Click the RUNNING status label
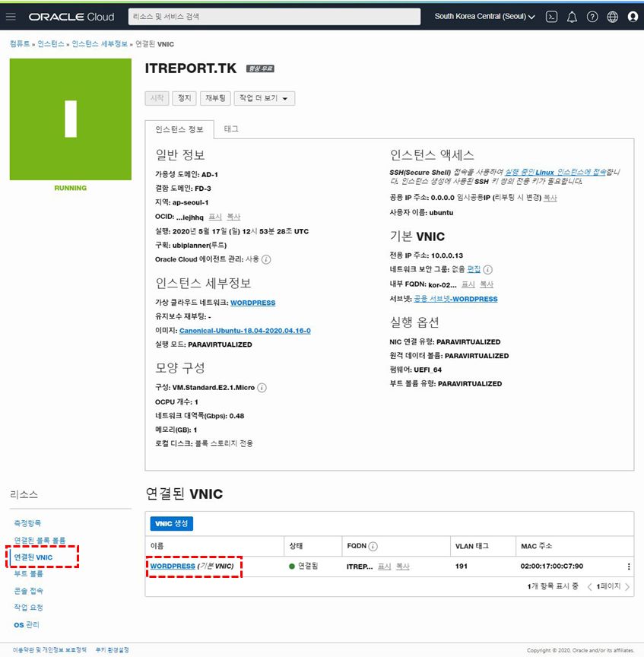This screenshot has width=644, height=657. (71, 188)
